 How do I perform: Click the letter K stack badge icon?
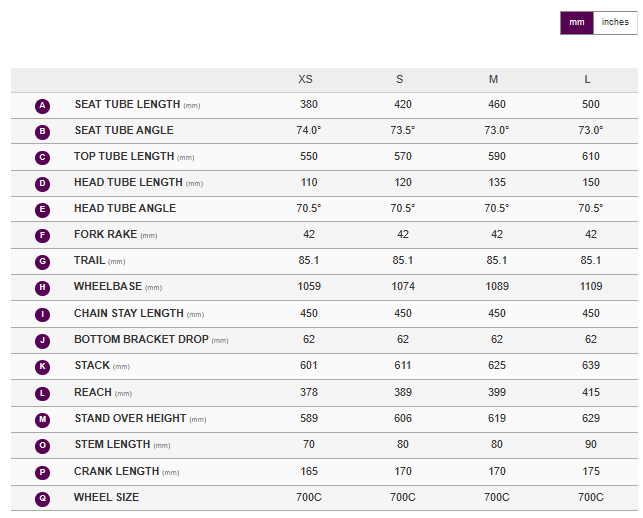(42, 367)
